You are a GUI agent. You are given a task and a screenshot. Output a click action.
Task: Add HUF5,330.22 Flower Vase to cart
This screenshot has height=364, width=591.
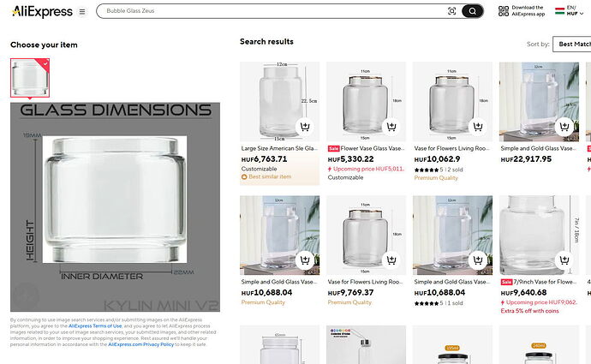pos(390,128)
